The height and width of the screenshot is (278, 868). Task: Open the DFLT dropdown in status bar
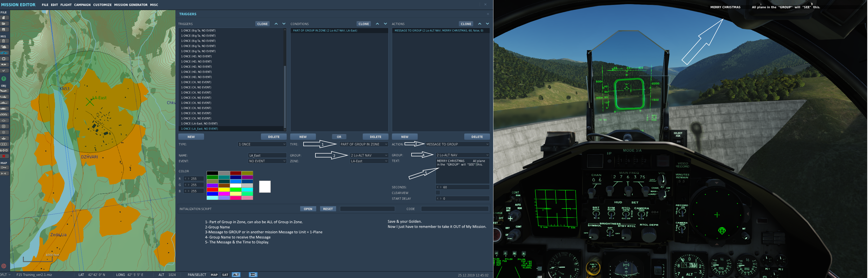pos(6,275)
